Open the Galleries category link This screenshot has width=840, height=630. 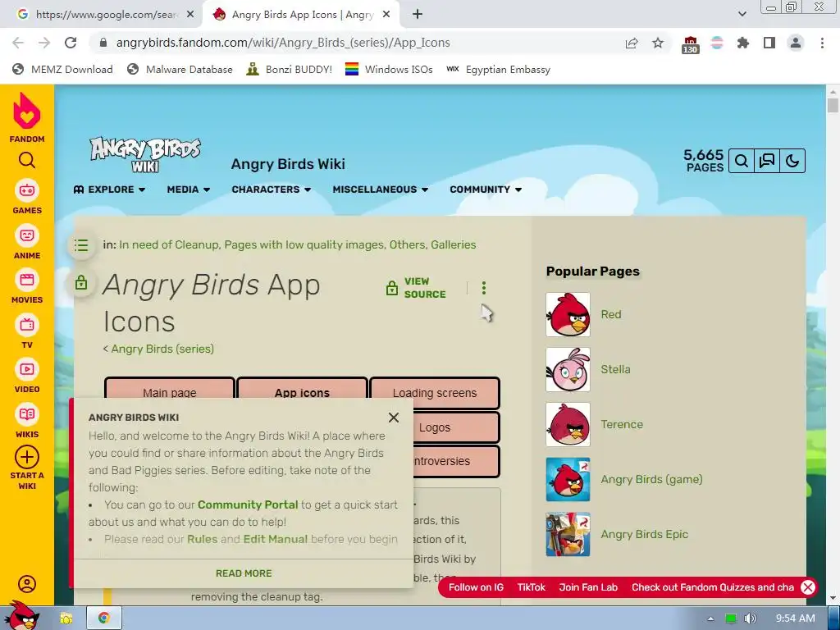[x=453, y=244]
